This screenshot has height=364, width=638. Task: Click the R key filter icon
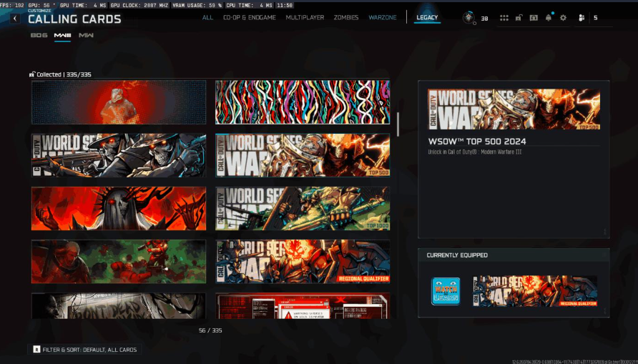(x=36, y=350)
